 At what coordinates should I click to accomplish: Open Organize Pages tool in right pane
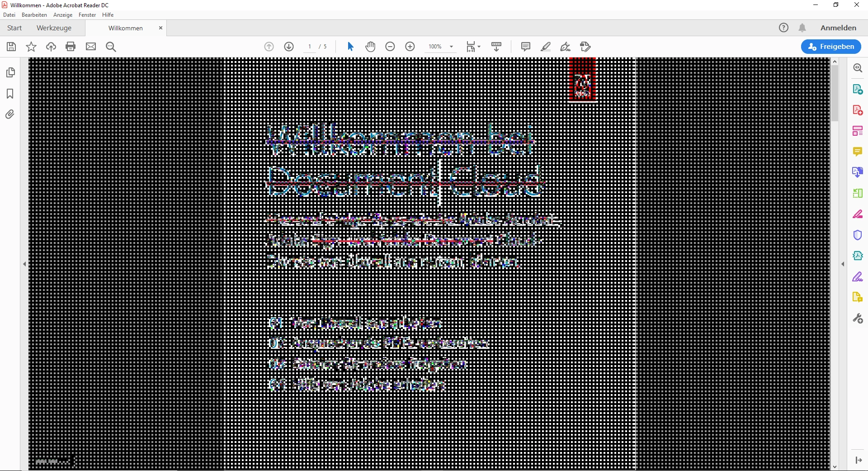coord(858,131)
